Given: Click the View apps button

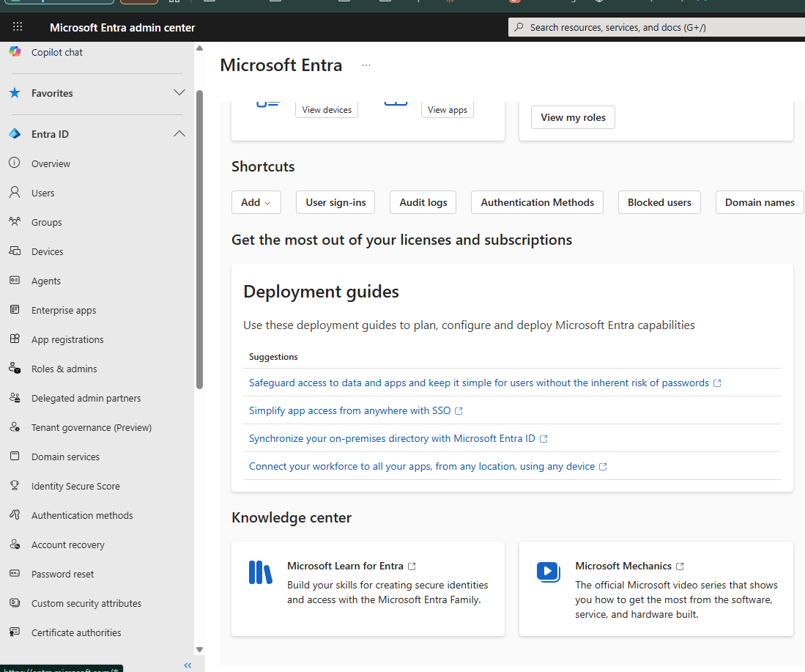Looking at the screenshot, I should pos(447,109).
